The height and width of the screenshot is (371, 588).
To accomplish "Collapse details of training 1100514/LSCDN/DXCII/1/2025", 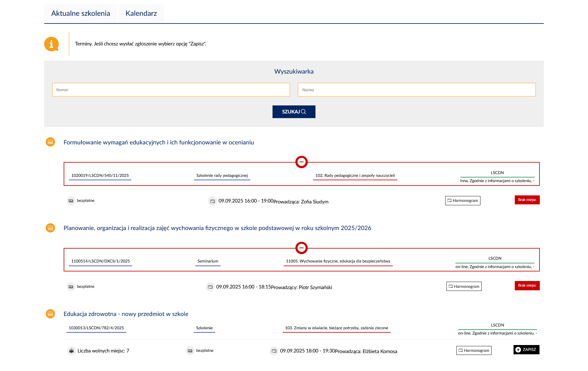I will pos(301,248).
